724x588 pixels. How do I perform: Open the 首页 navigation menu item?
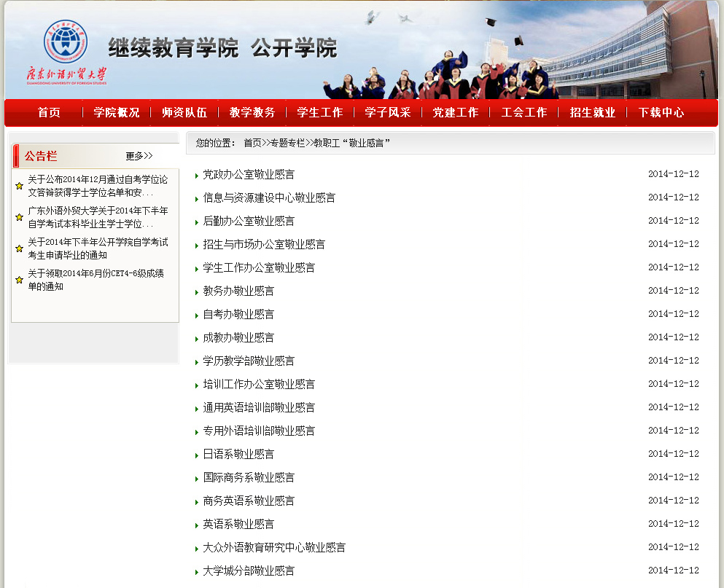click(49, 112)
